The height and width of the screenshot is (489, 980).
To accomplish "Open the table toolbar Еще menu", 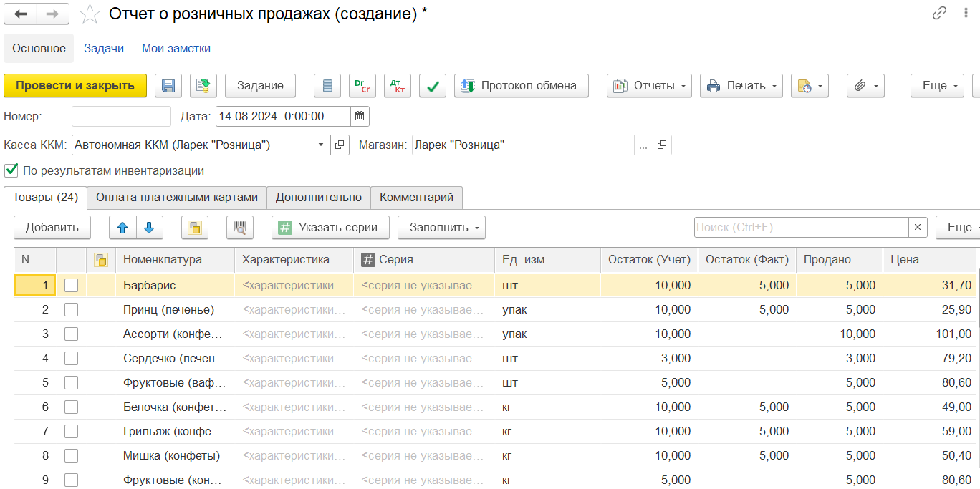I will coord(958,228).
